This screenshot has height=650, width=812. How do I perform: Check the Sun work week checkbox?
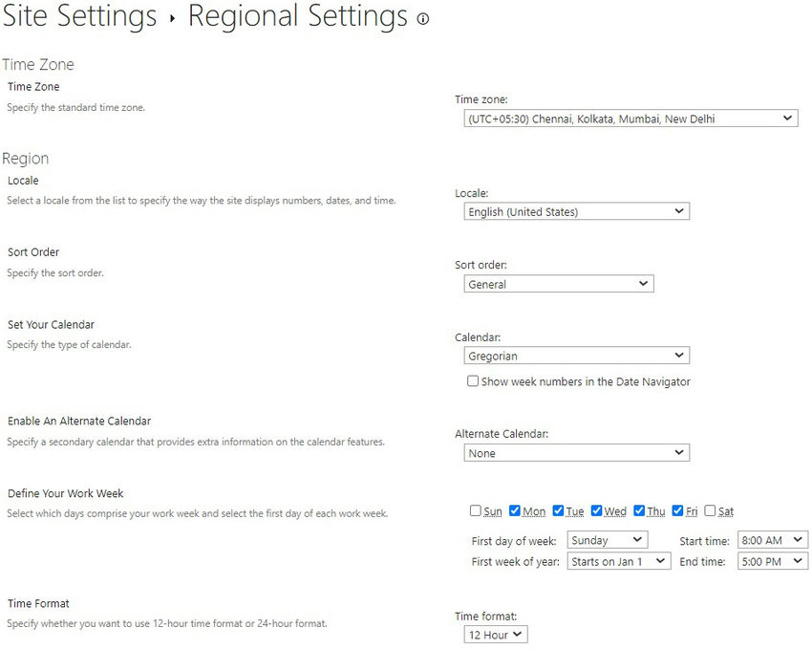pos(474,510)
